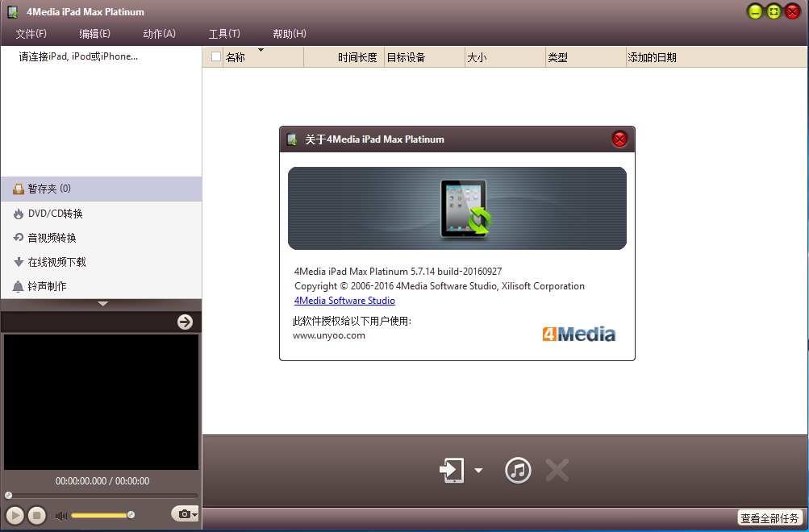This screenshot has width=809, height=532.
Task: Mute the preview speaker icon
Action: pyautogui.click(x=60, y=516)
